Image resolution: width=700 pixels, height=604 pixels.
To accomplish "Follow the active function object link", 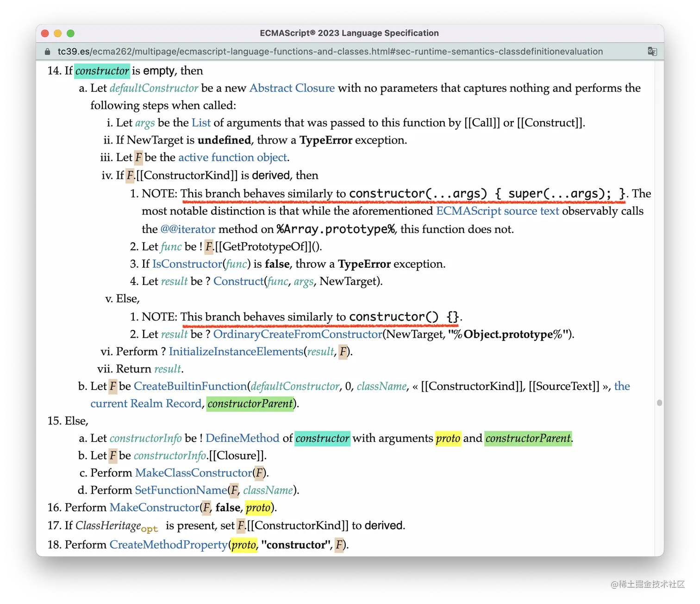I will (232, 157).
